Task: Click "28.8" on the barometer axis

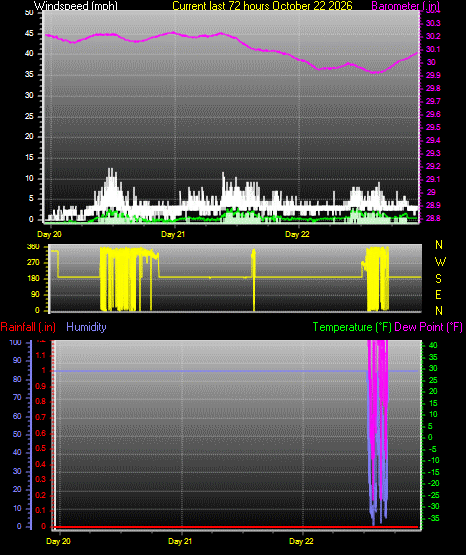Action: click(x=433, y=218)
